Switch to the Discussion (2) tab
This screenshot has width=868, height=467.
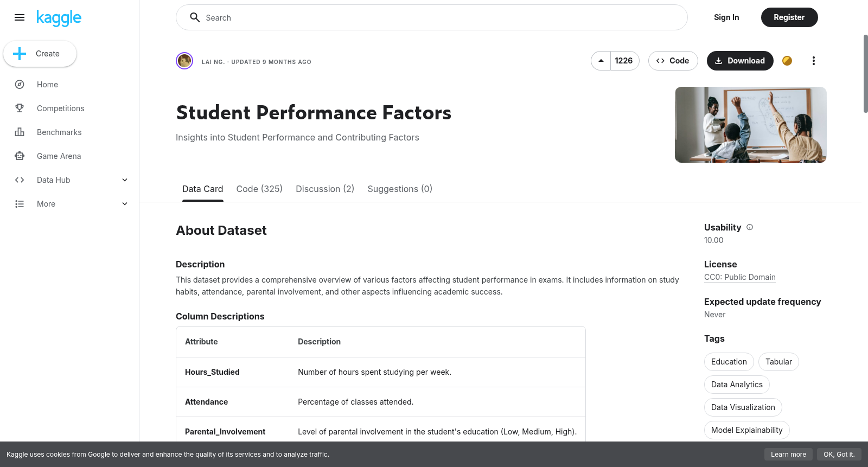tap(325, 189)
